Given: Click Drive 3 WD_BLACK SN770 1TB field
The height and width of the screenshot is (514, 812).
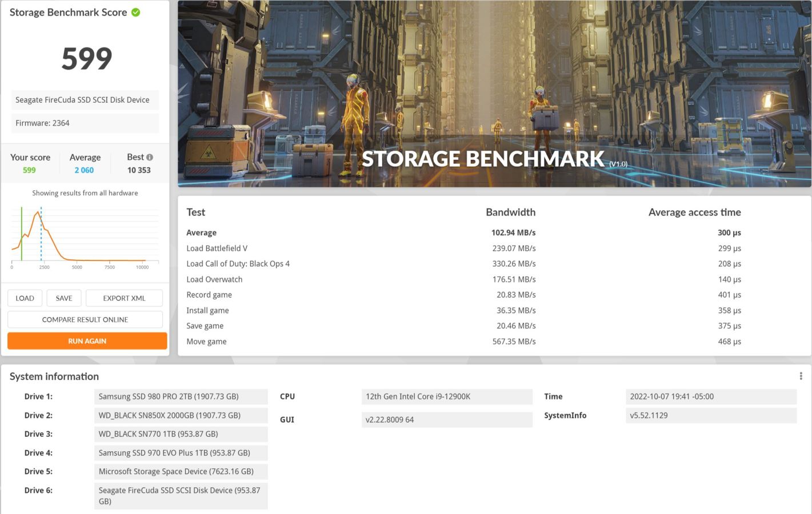Looking at the screenshot, I should tap(181, 434).
